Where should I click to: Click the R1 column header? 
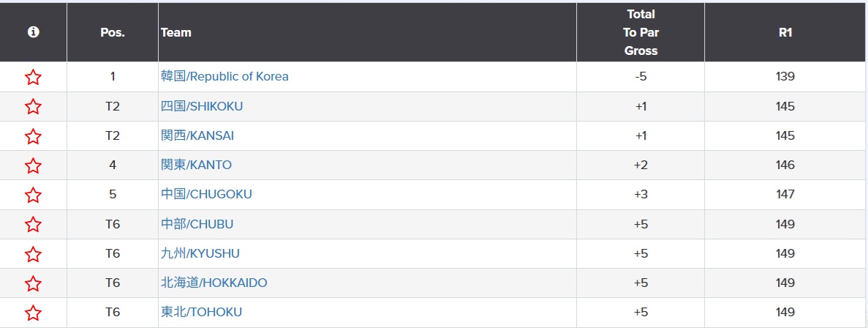pyautogui.click(x=785, y=32)
